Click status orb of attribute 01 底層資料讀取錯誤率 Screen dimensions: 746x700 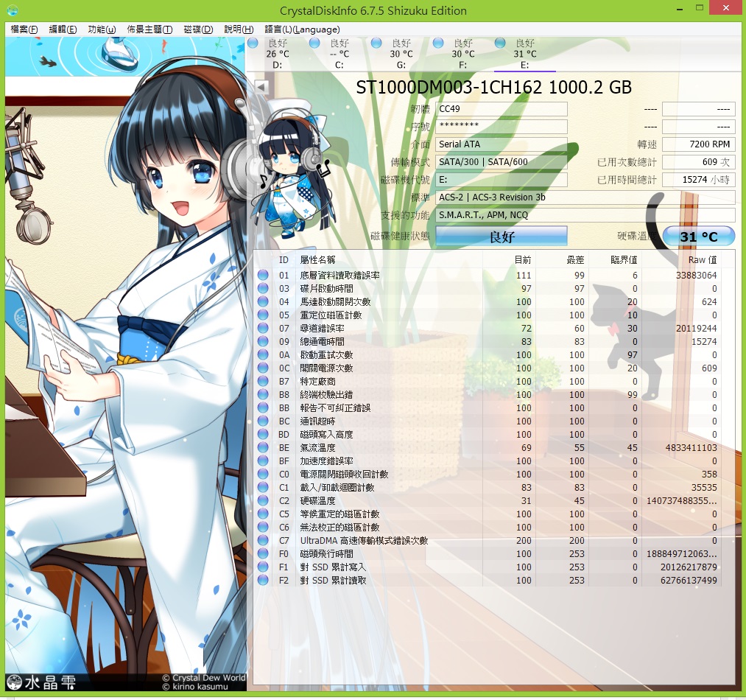pos(263,275)
